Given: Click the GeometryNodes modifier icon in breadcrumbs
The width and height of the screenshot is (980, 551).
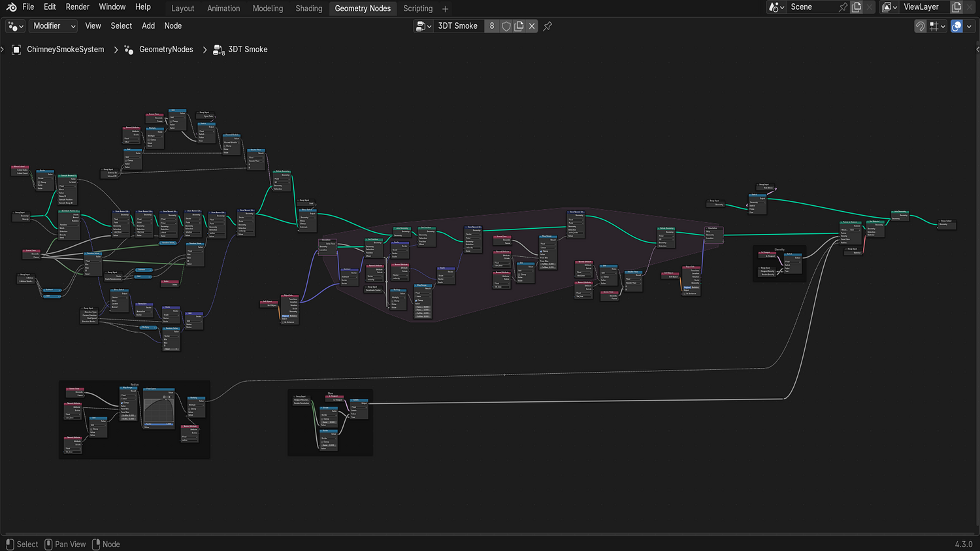Looking at the screenshot, I should click(129, 50).
